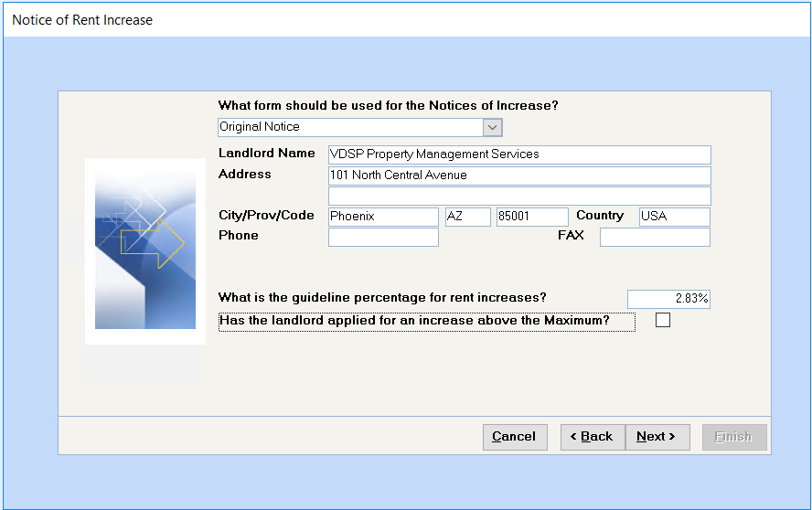The width and height of the screenshot is (812, 510).
Task: Click the guideline percentage field showing 2.83%
Action: point(668,299)
